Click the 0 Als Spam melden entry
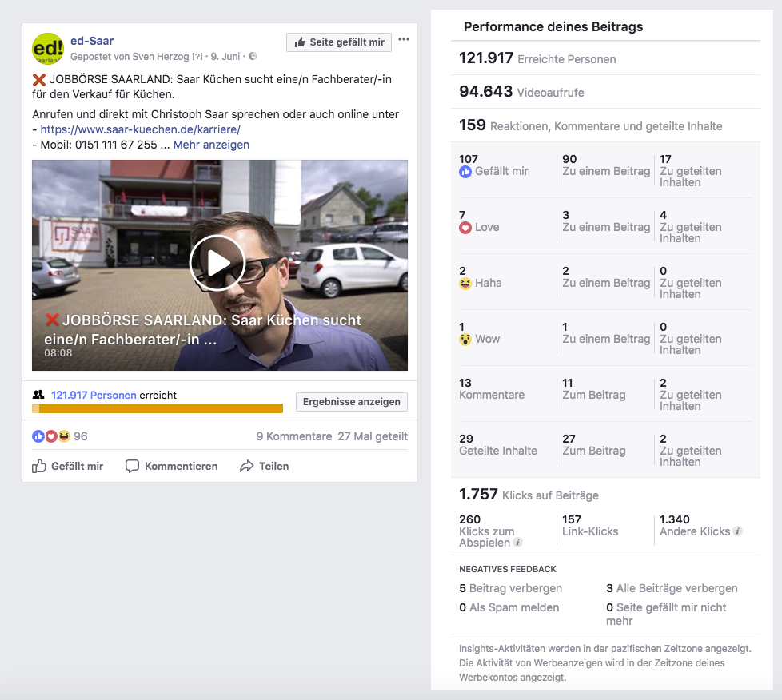 509,607
